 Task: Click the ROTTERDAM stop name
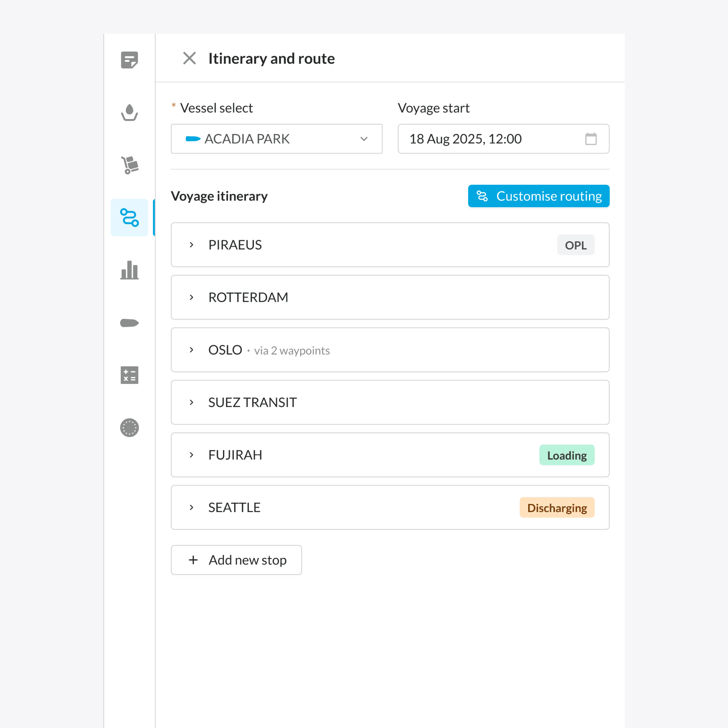248,297
